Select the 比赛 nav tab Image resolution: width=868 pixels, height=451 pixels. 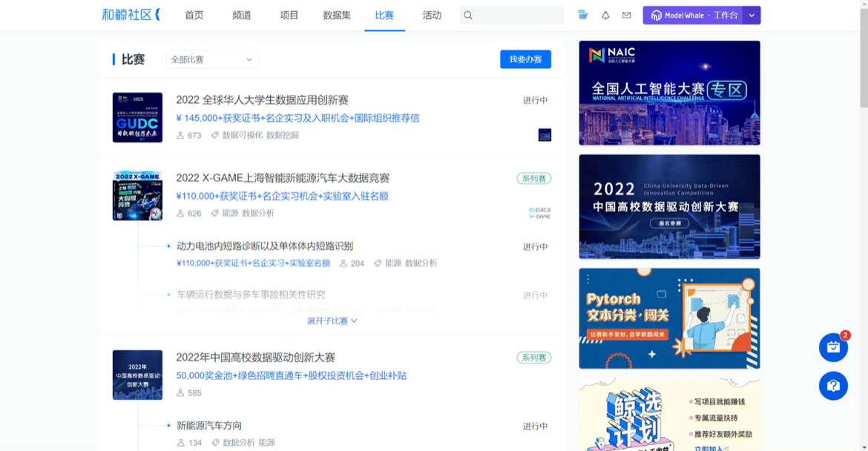tap(384, 16)
